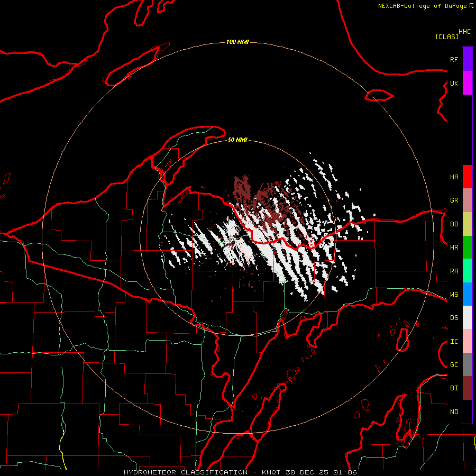Click the ND black legend swatch
This screenshot has height=476, width=476.
click(x=467, y=411)
